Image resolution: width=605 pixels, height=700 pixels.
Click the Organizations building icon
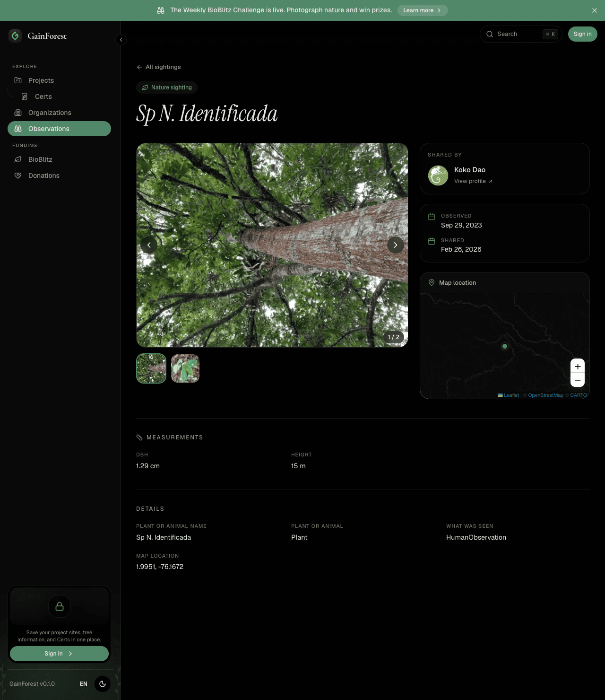[18, 113]
